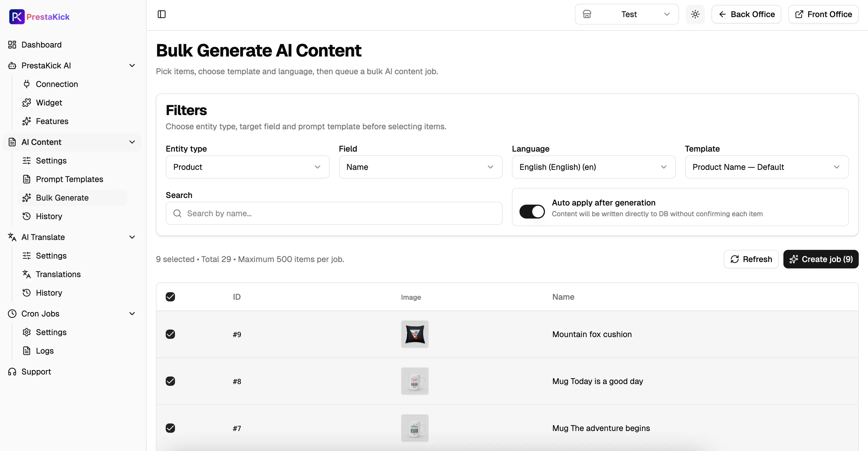
Task: Click the Back Office button
Action: 746,14
